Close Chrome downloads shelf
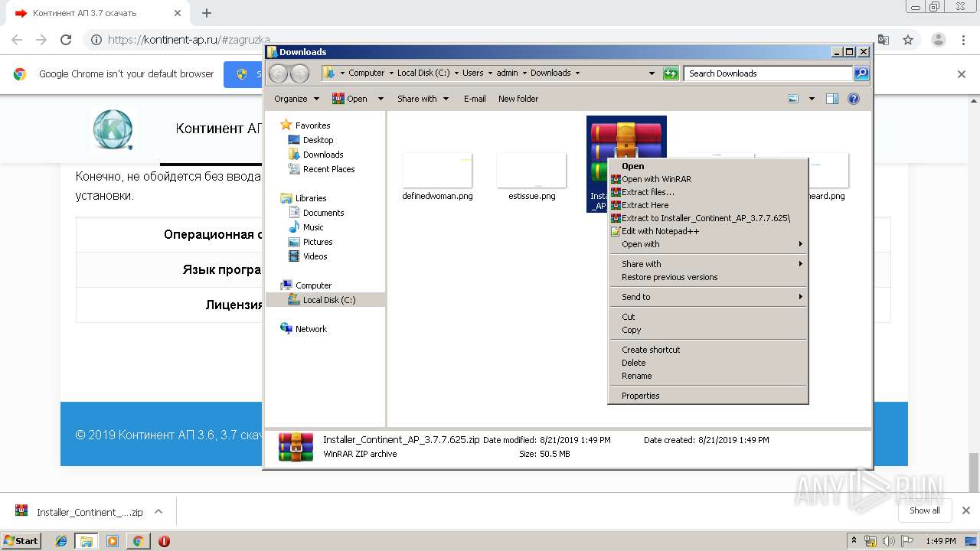 pos(966,510)
